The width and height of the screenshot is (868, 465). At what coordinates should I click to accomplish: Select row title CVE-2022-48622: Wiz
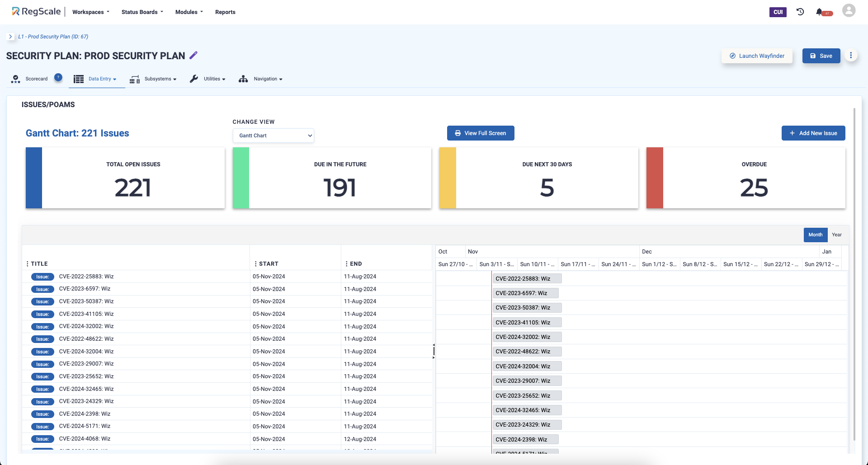[86, 339]
